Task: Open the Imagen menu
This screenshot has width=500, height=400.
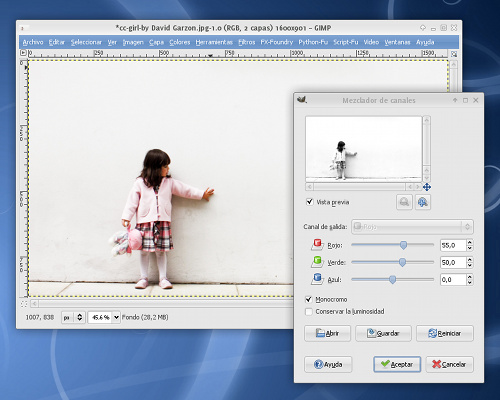Action: [133, 42]
